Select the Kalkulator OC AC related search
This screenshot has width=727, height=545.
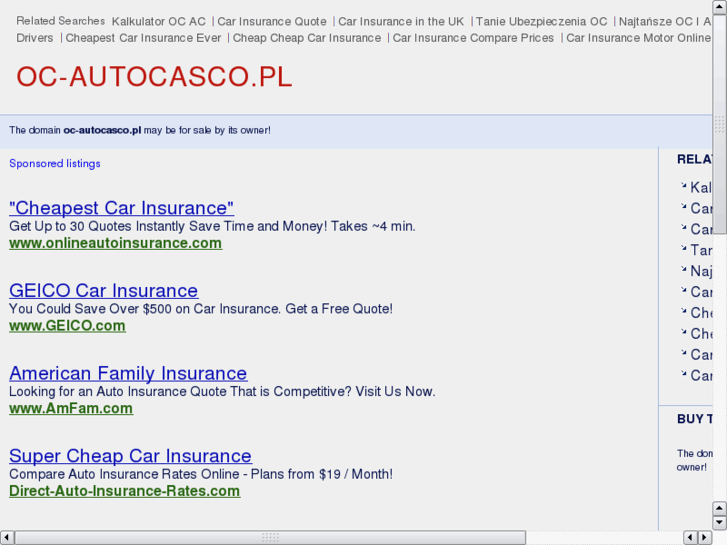pyautogui.click(x=159, y=22)
